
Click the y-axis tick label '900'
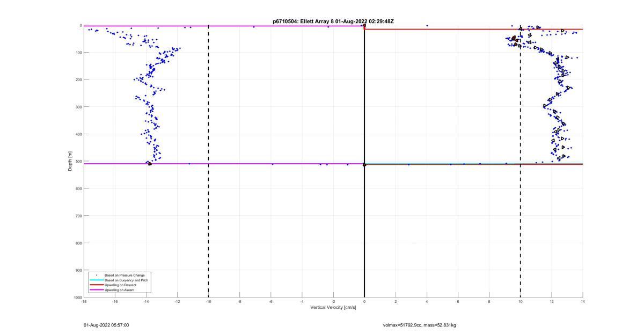[x=78, y=270]
